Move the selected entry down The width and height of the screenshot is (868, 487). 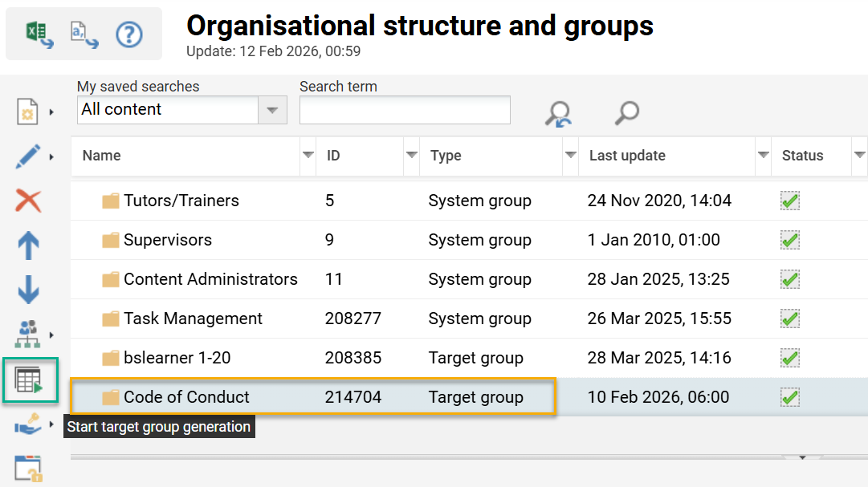[x=29, y=290]
